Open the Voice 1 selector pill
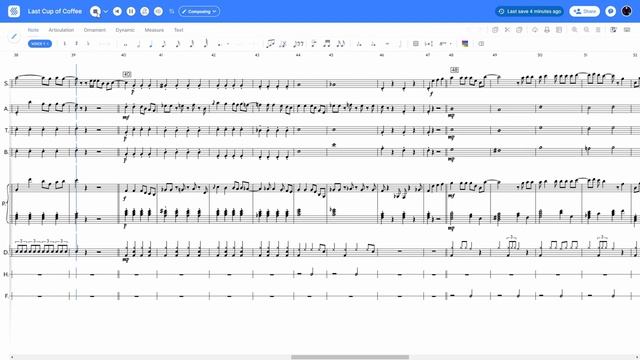This screenshot has height=360, width=640. (x=40, y=44)
